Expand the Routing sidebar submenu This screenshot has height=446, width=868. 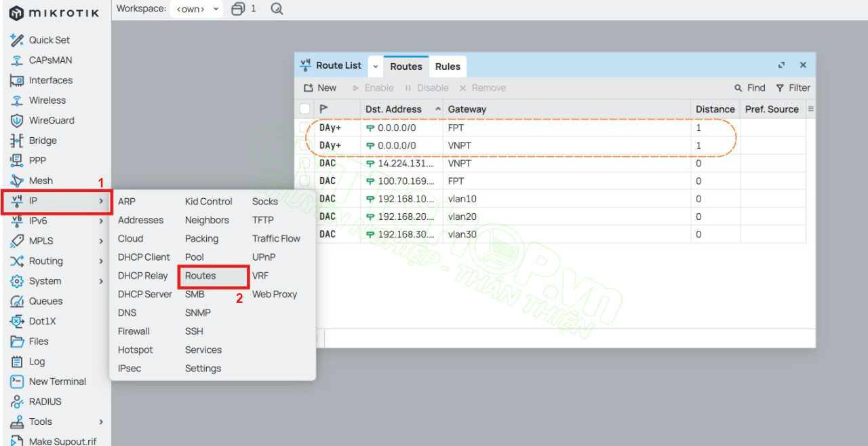coord(46,261)
